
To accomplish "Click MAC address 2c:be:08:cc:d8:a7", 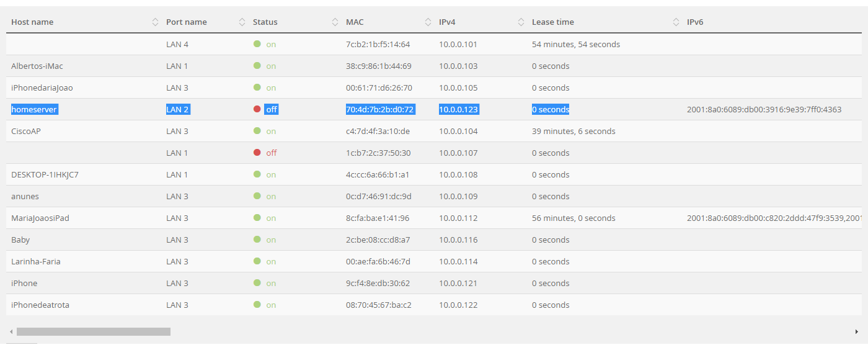I will point(378,240).
